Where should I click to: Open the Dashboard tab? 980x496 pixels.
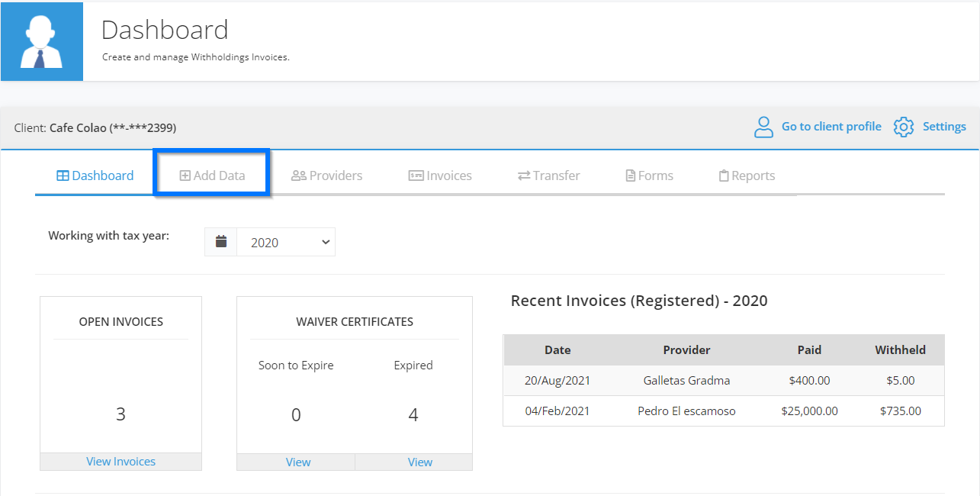point(95,176)
